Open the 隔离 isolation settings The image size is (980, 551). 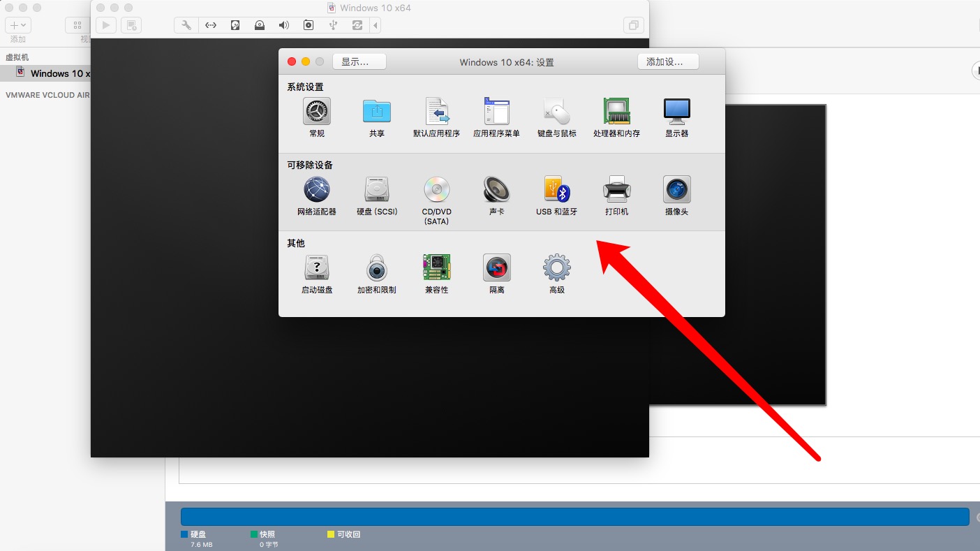[x=497, y=273]
